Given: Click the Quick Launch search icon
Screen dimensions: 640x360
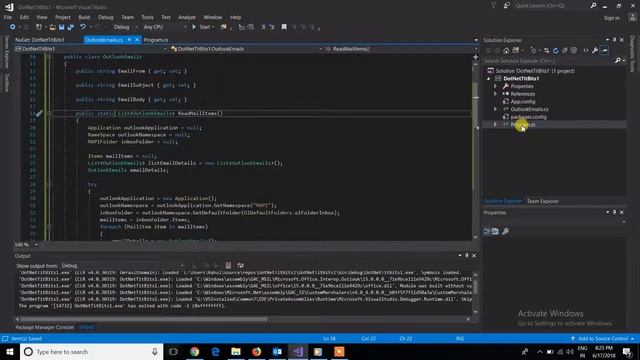Looking at the screenshot, I should 593,6.
